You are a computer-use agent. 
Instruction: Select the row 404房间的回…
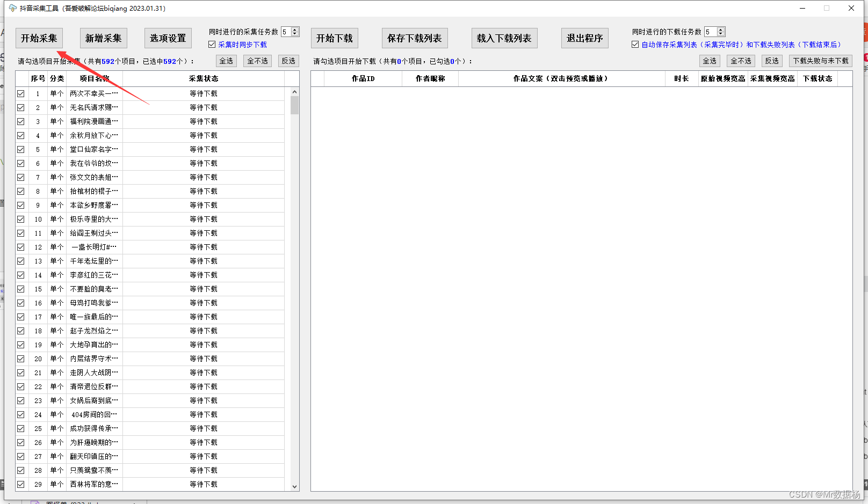point(150,414)
